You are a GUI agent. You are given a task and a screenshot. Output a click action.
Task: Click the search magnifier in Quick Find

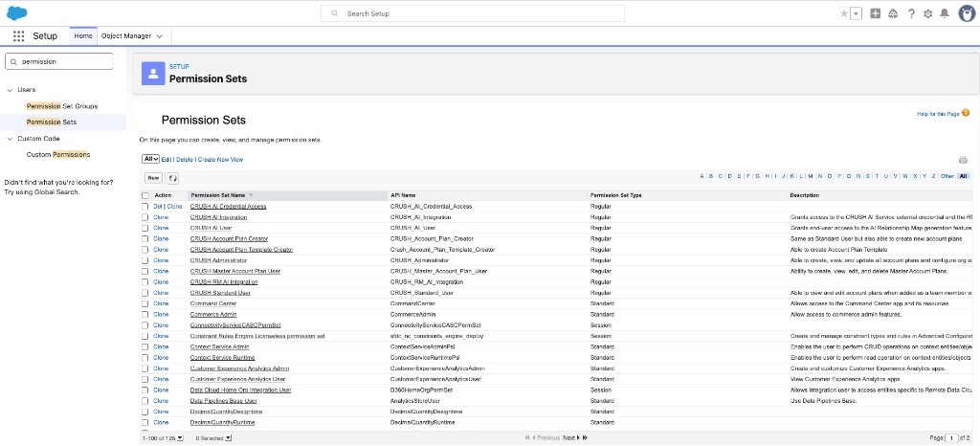13,62
